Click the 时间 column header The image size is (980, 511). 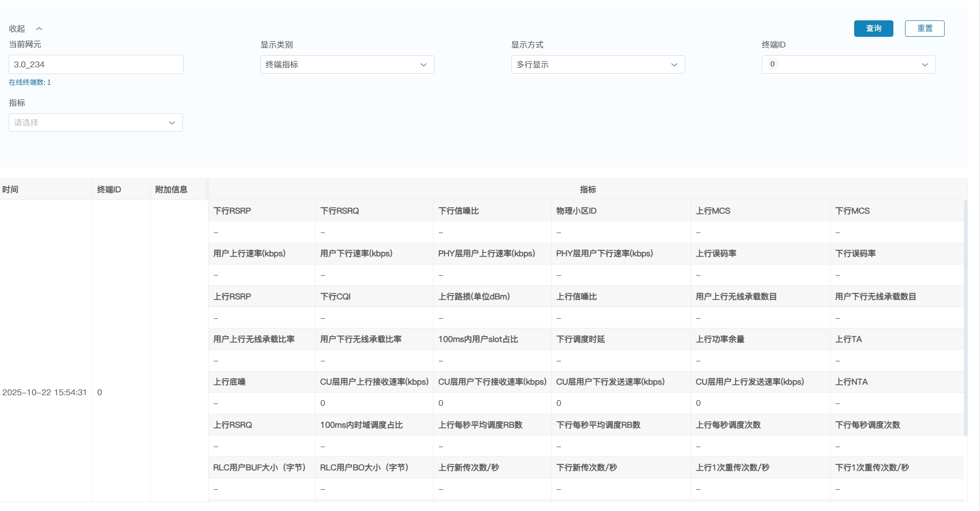[11, 189]
